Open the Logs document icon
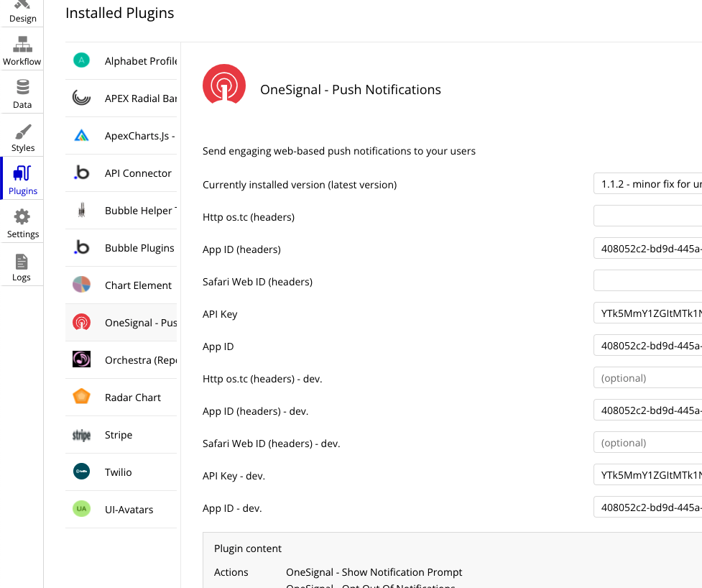 click(x=22, y=262)
